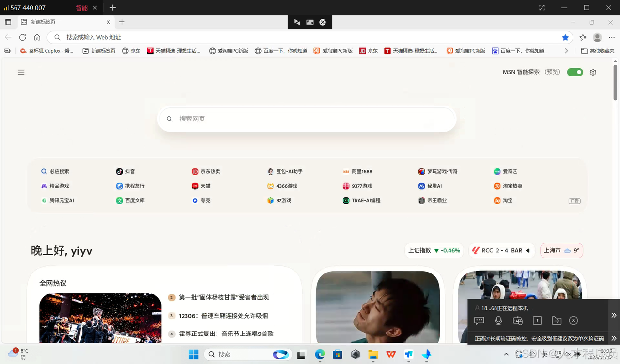Show hidden taskbar icons chevron

point(506,354)
